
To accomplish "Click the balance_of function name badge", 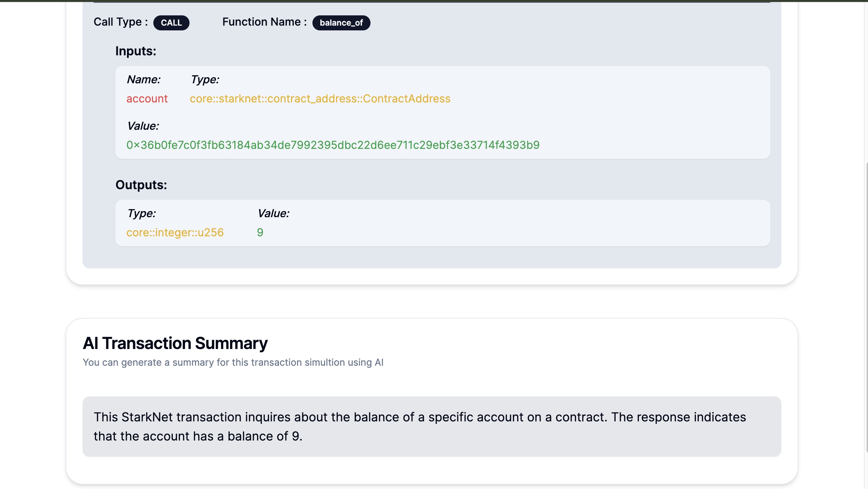I will [x=341, y=23].
